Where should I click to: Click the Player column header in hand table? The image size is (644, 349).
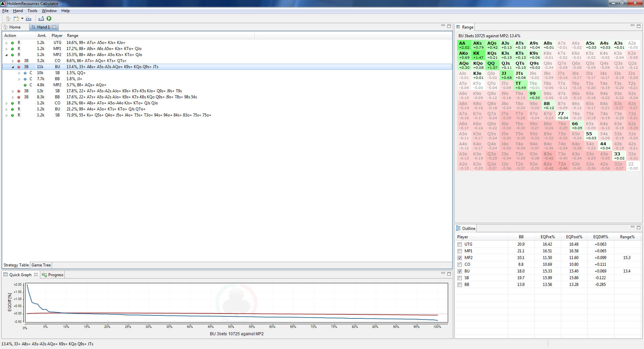point(57,36)
